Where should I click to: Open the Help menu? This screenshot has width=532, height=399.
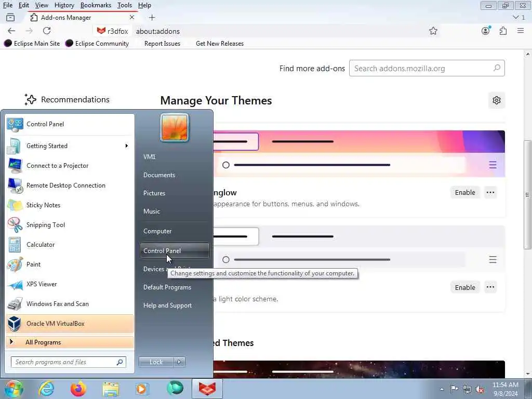(144, 5)
